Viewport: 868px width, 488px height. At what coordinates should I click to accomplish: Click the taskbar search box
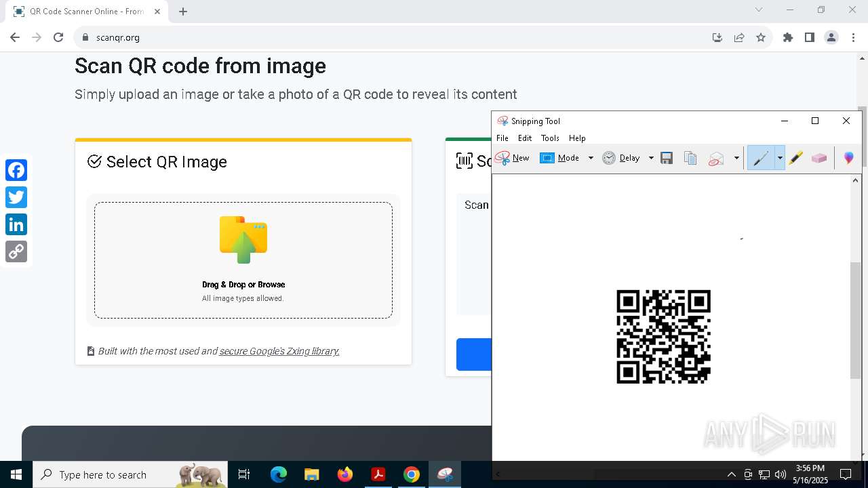(x=130, y=474)
